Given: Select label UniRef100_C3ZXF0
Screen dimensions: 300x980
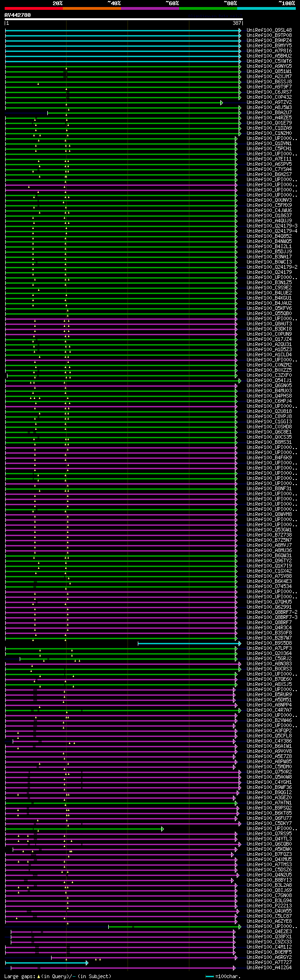Looking at the screenshot, I should 269,376.
